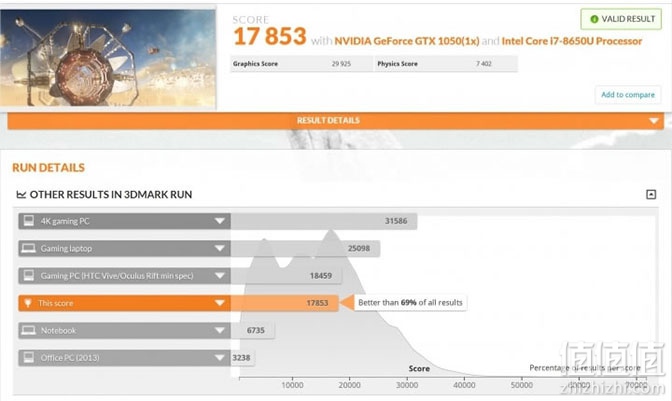Click the 6735 Notebook bar value

coord(255,330)
